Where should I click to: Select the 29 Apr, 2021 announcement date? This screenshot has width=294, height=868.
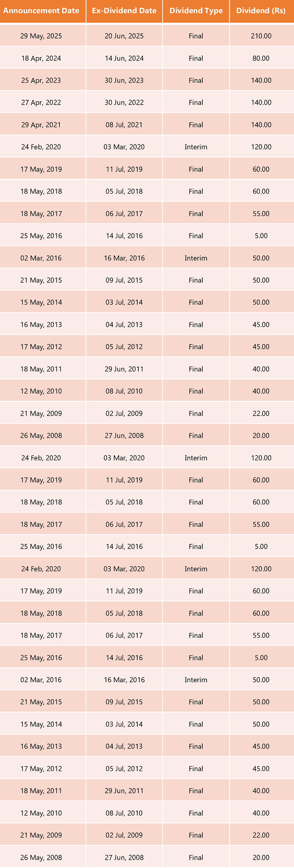coord(41,125)
